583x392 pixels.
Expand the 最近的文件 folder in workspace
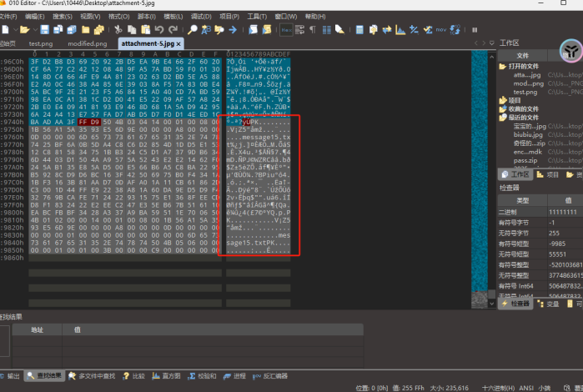(525, 118)
